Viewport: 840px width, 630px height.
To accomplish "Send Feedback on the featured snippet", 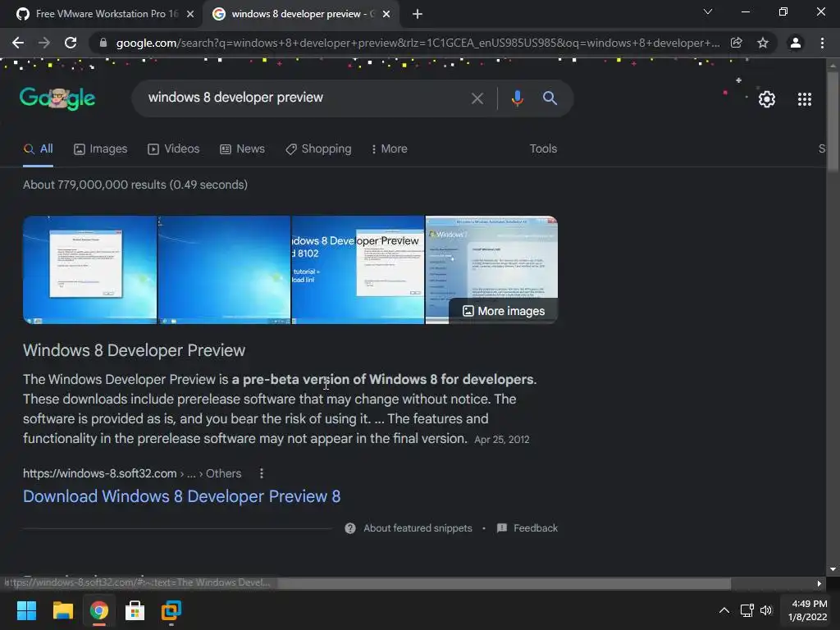I will pos(527,528).
